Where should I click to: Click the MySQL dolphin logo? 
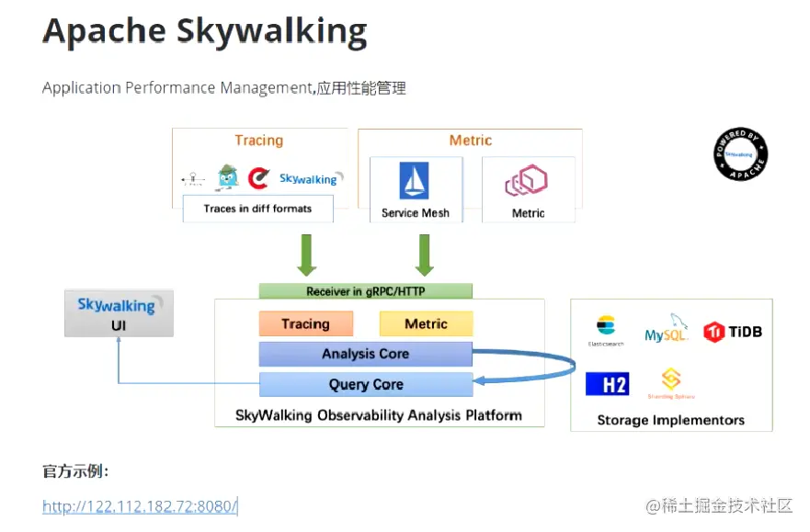[x=667, y=328]
